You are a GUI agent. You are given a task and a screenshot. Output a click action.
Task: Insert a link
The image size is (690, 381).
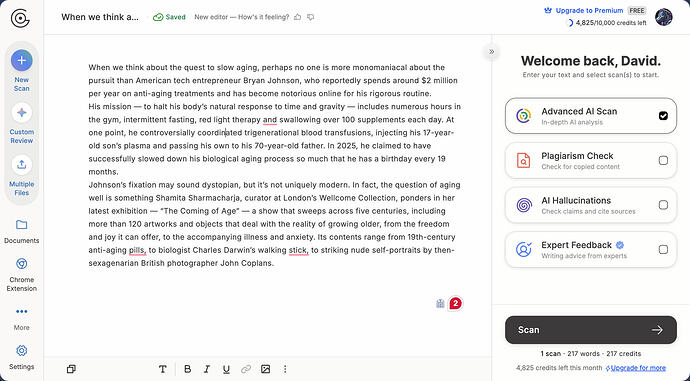pos(246,369)
